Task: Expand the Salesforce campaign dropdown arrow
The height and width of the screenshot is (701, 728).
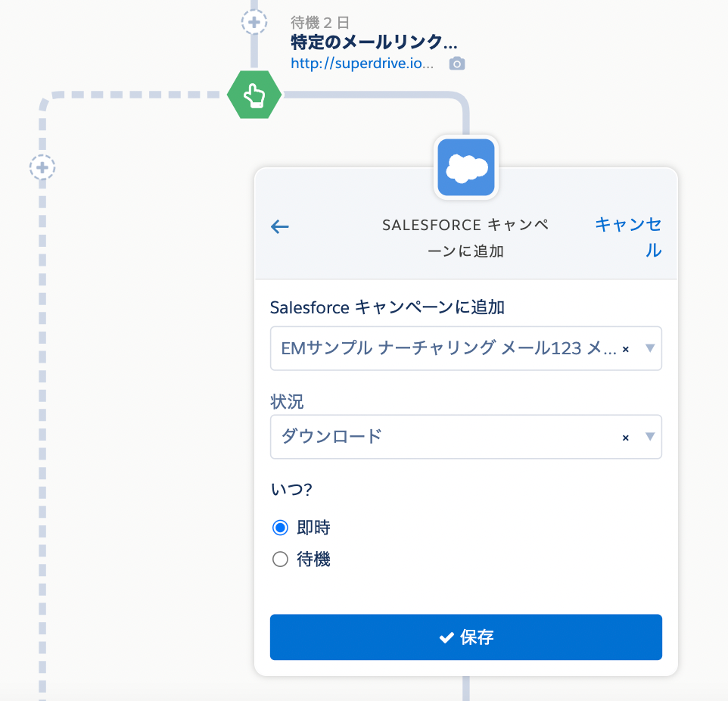Action: tap(650, 348)
